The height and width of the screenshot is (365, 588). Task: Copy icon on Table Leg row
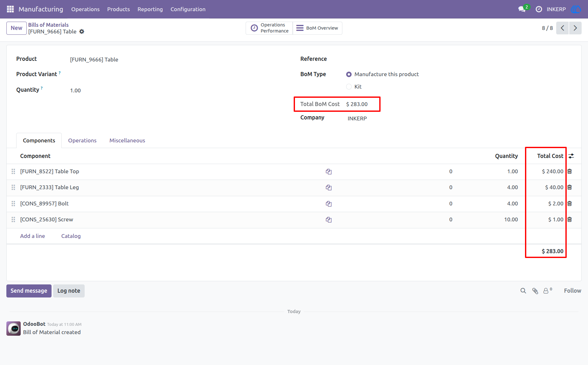pos(329,188)
